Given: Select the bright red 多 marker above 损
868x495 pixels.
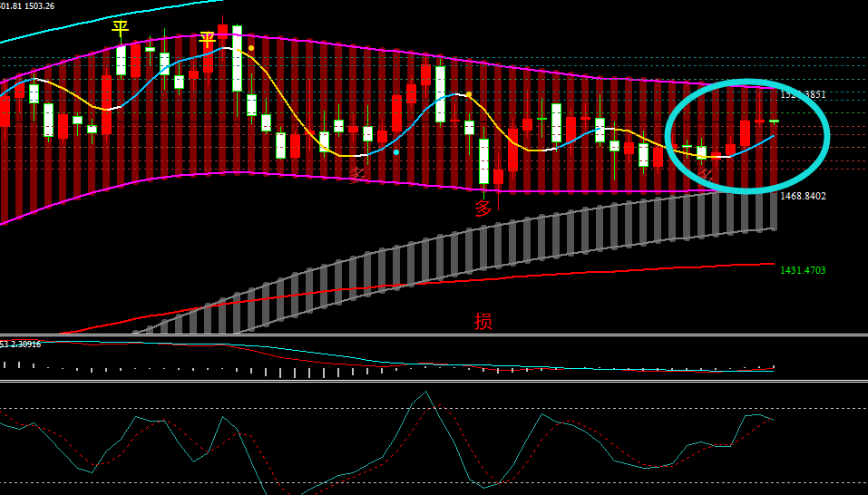Looking at the screenshot, I should (x=483, y=209).
